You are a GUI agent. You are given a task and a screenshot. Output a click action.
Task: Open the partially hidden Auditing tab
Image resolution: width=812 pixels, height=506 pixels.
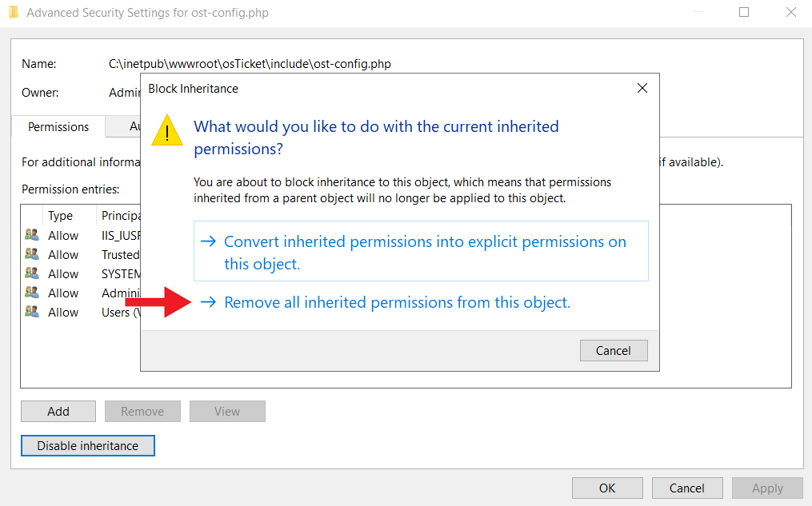pyautogui.click(x=134, y=126)
